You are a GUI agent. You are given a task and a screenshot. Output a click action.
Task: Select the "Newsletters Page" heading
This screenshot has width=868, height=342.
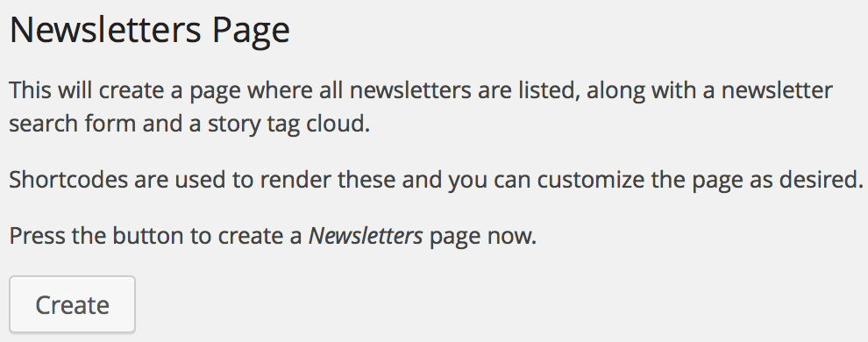149,31
